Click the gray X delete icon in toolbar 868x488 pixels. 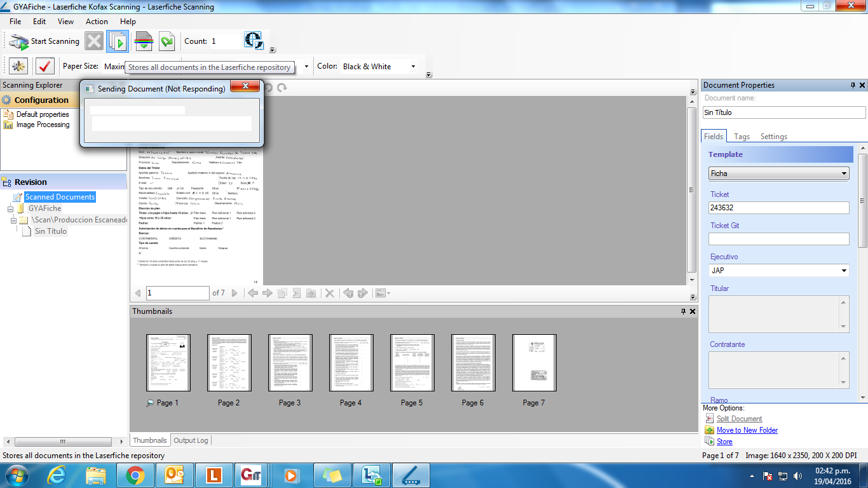click(x=94, y=41)
